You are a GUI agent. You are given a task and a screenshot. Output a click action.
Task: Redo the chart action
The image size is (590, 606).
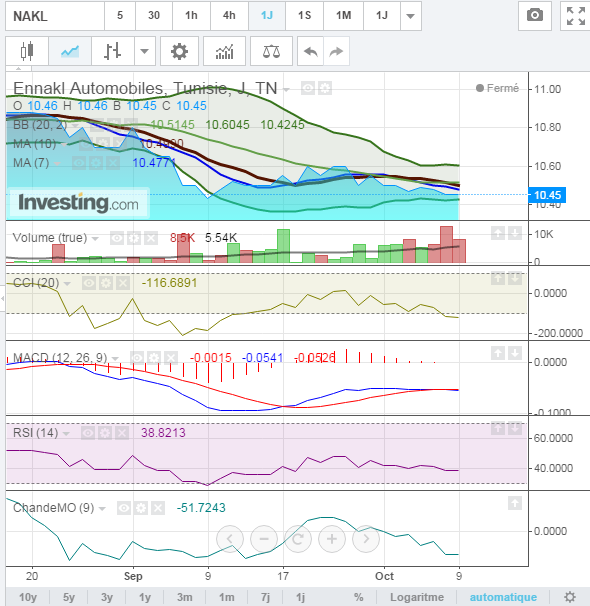(x=337, y=51)
